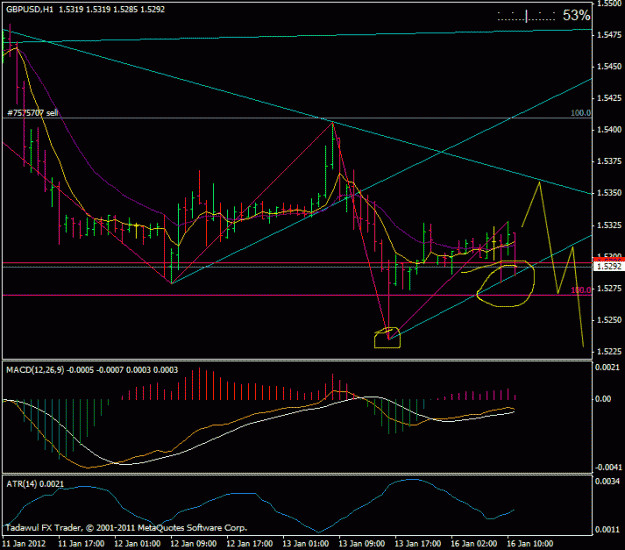Click the 13 Jan 01:00 time label
The width and height of the screenshot is (625, 550).
click(306, 544)
